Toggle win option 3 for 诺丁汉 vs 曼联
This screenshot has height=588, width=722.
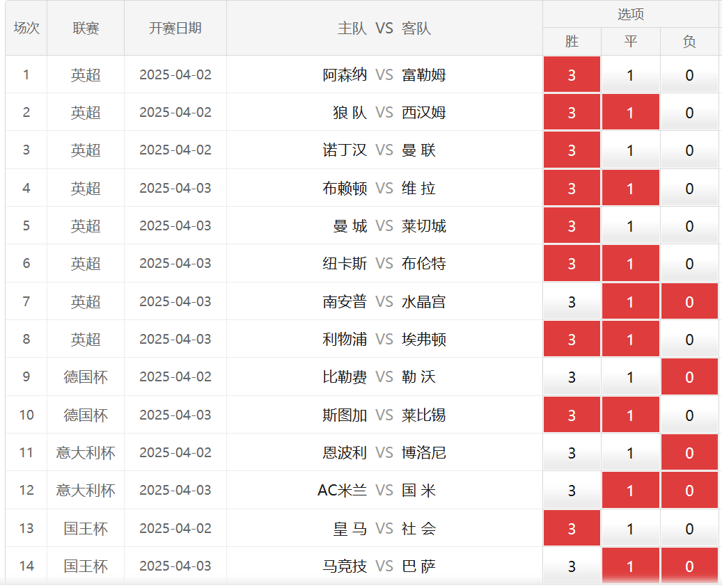[x=572, y=150]
